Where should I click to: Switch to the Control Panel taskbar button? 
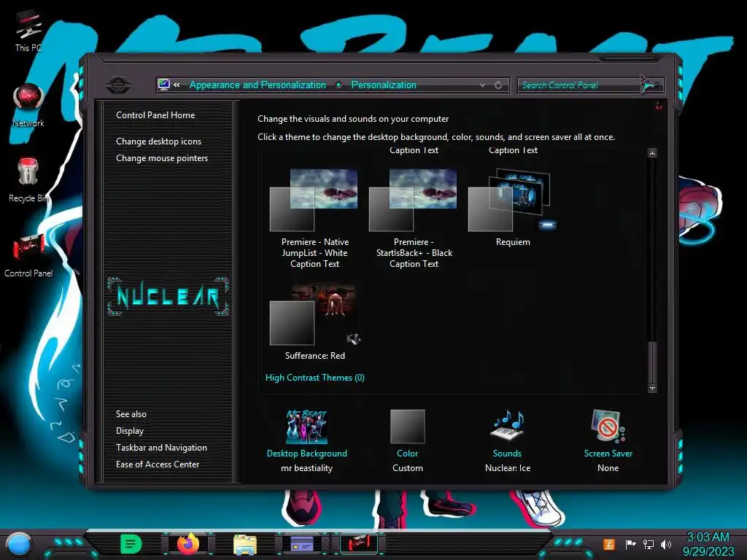(359, 543)
